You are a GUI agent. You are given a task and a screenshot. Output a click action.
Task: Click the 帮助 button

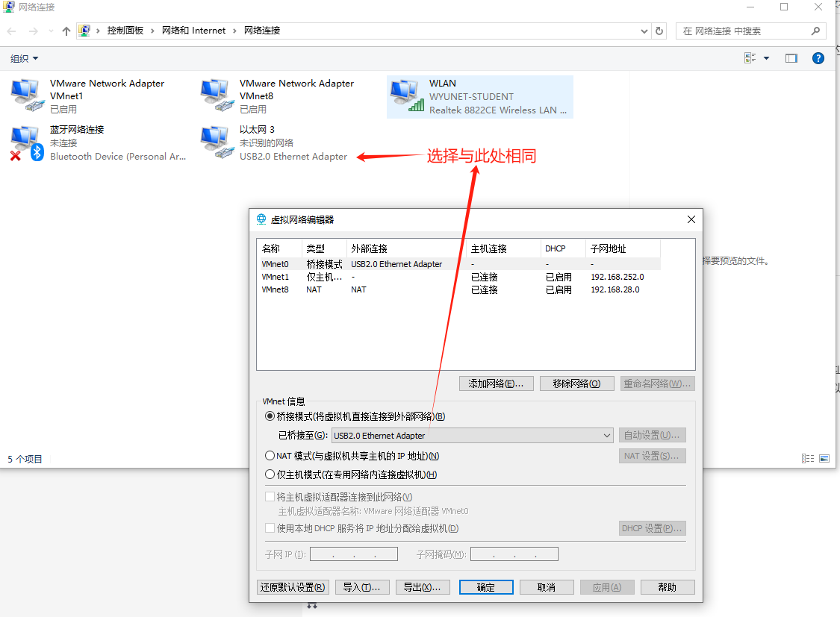668,587
